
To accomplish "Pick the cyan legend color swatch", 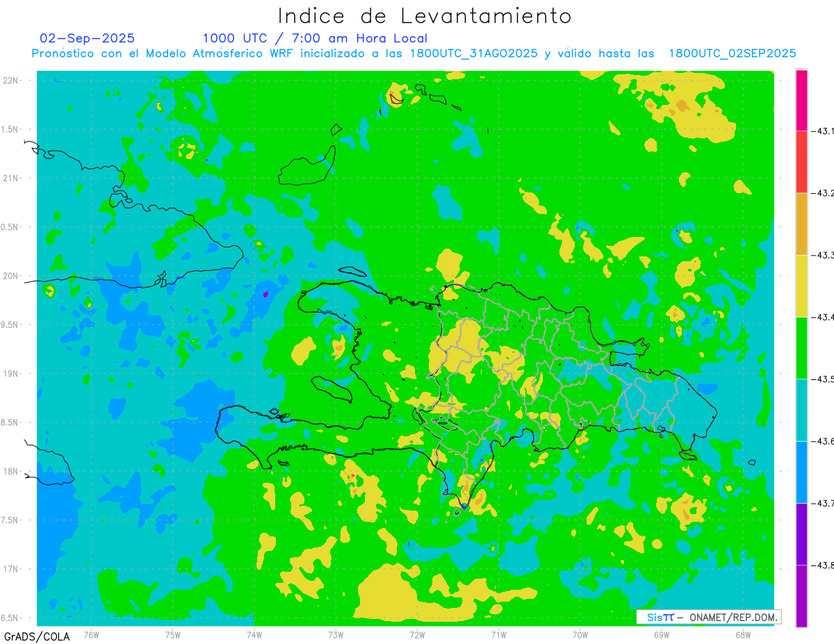I will click(801, 410).
